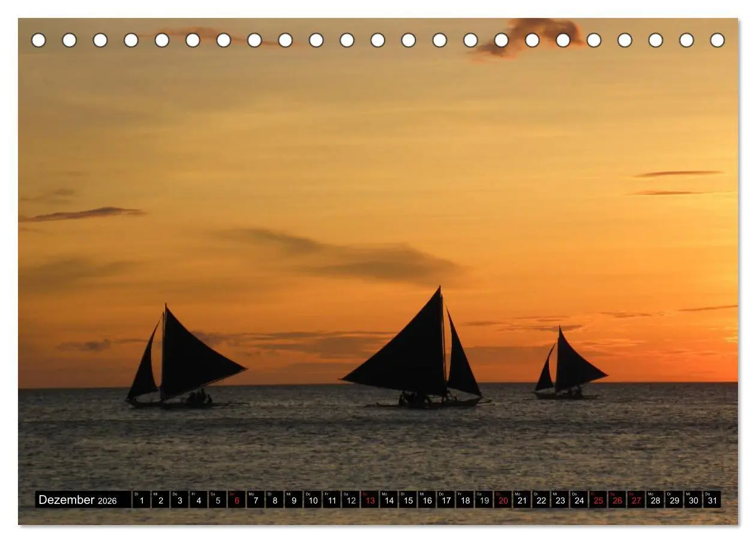This screenshot has width=756, height=543.
Task: Select day 8 in the calendar strip
Action: coord(274,499)
